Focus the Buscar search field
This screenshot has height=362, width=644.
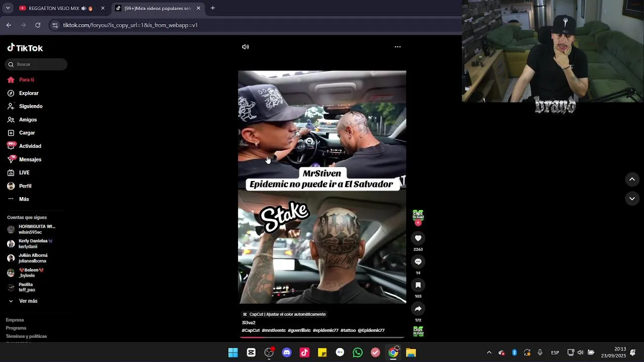coord(36,64)
